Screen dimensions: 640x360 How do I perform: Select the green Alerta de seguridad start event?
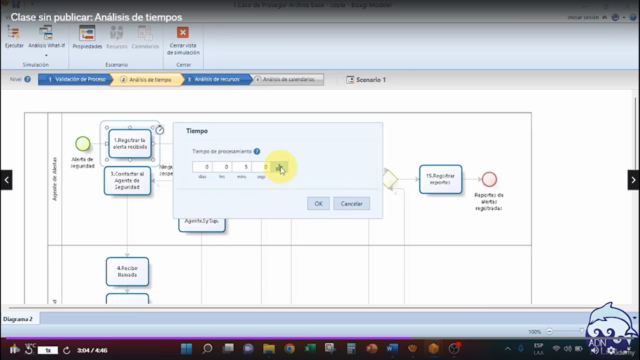coord(82,144)
